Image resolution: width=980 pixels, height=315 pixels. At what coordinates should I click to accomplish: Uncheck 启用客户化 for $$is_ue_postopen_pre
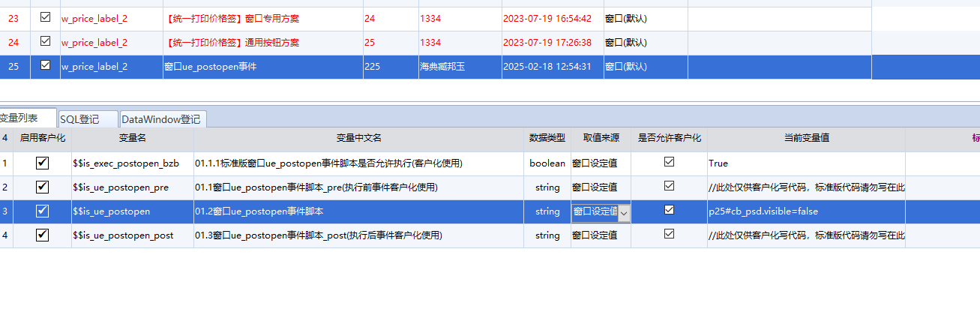tap(43, 187)
